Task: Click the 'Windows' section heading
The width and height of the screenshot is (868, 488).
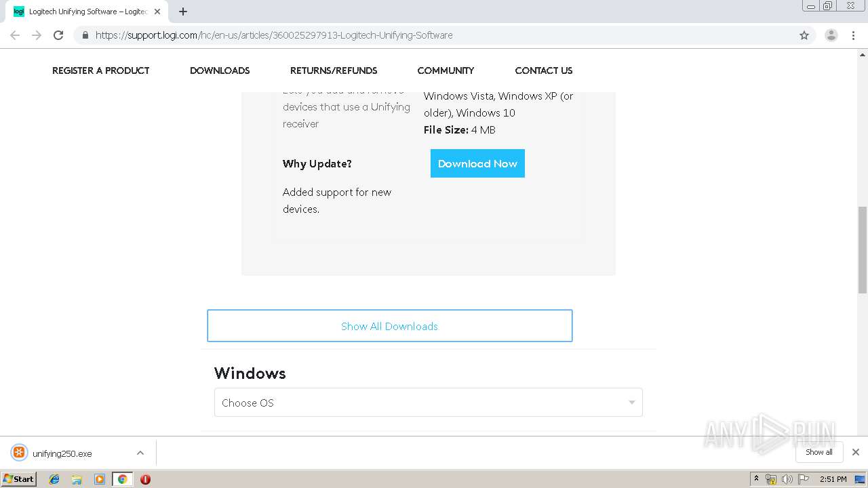Action: coord(250,373)
